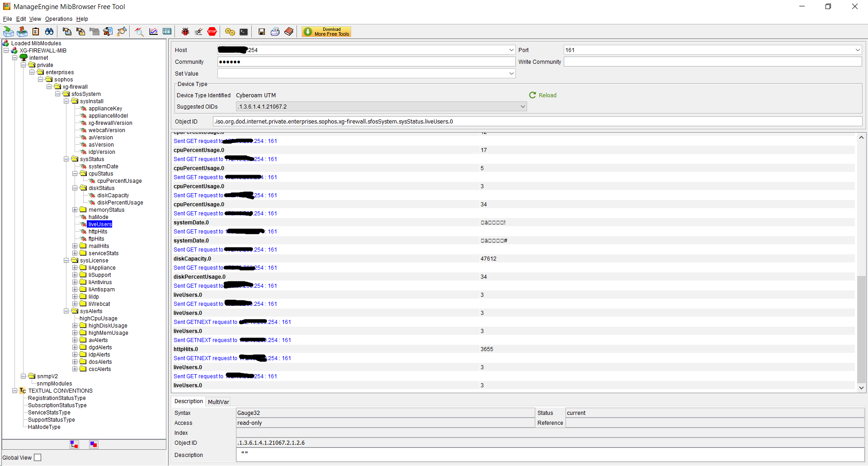Viewport: 868px width, 466px height.
Task: Click the Write Community input field
Action: coord(712,62)
